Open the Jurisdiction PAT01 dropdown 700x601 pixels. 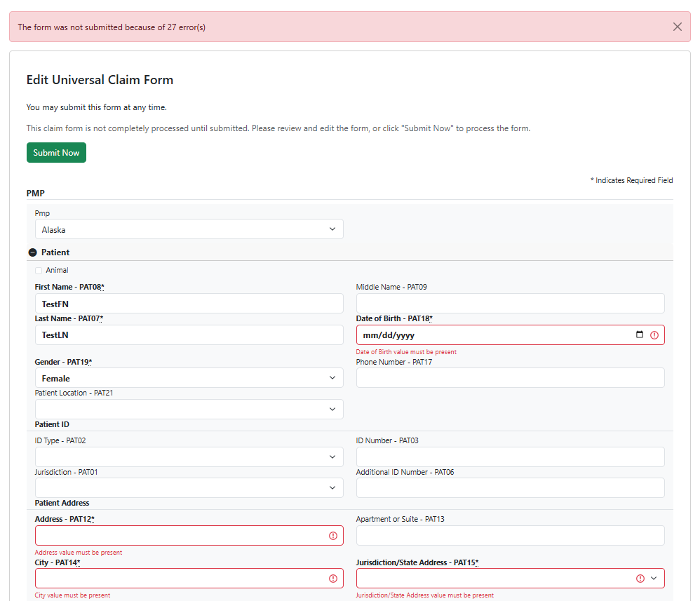(189, 487)
